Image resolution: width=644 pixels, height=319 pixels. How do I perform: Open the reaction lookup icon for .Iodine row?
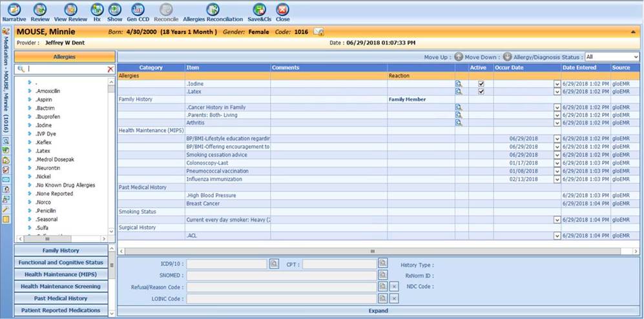click(459, 84)
